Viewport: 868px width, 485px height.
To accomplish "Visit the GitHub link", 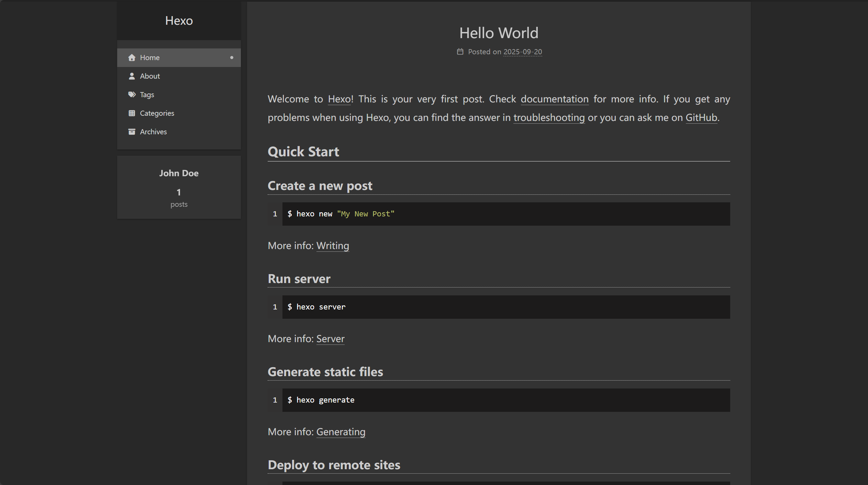I will click(x=701, y=118).
